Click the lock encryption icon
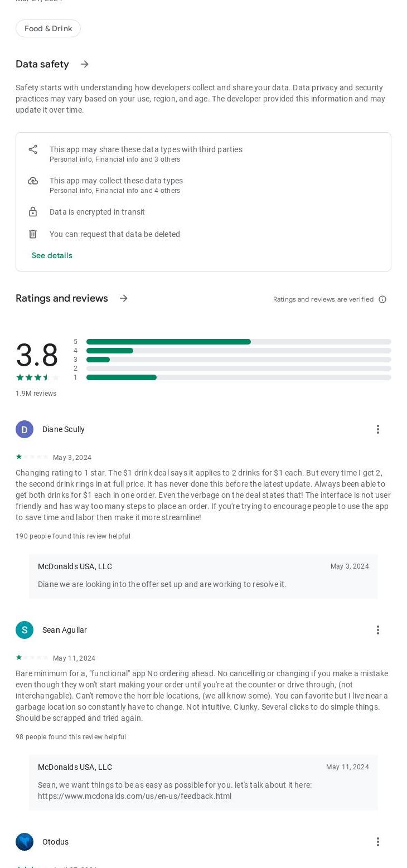The width and height of the screenshot is (407, 868). tap(33, 212)
